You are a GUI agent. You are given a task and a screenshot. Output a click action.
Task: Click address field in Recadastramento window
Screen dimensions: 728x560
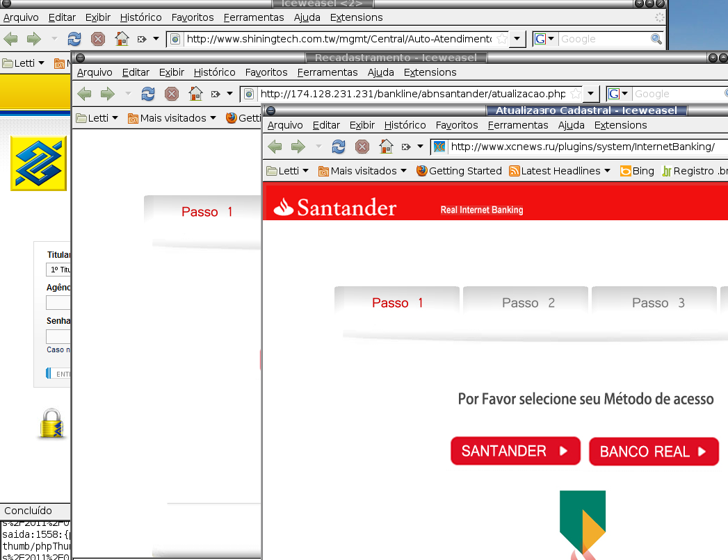coord(412,94)
